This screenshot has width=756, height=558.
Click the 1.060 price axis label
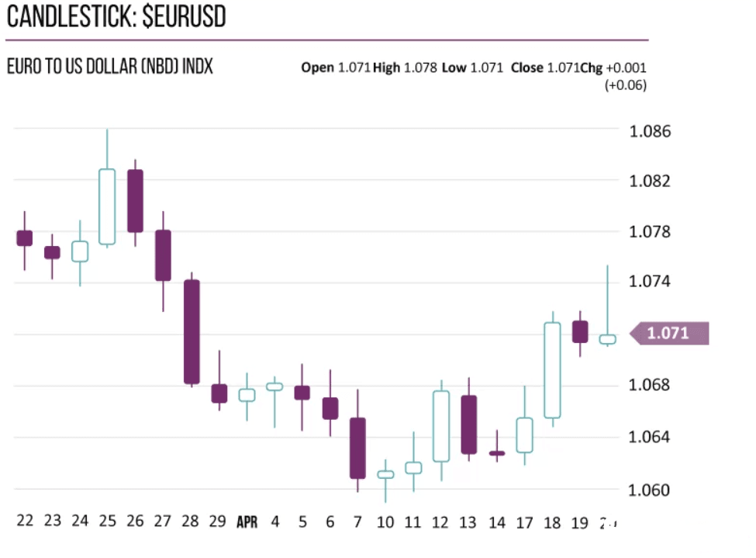[650, 490]
